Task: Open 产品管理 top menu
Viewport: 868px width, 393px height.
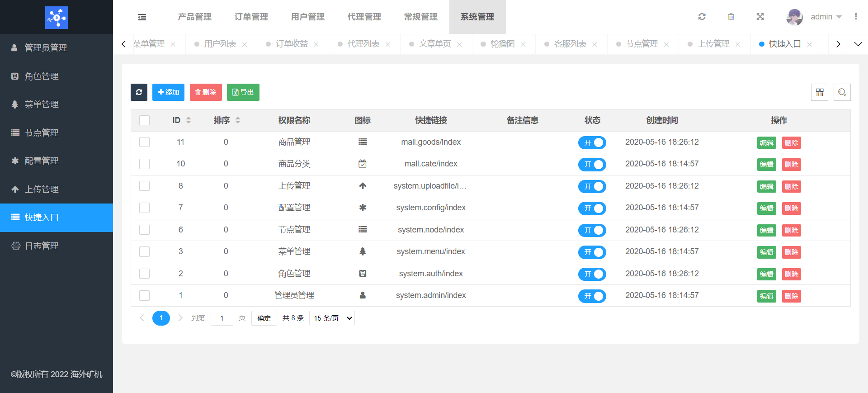Action: point(195,17)
